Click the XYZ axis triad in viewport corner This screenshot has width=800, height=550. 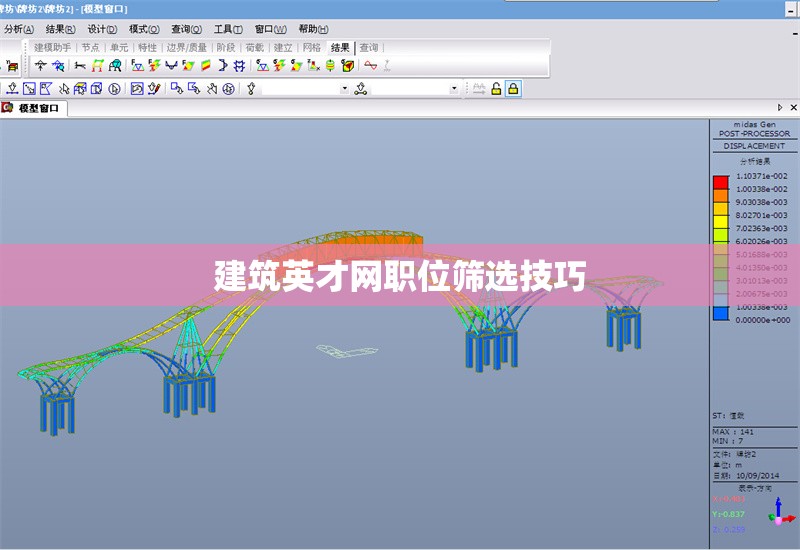(x=776, y=514)
